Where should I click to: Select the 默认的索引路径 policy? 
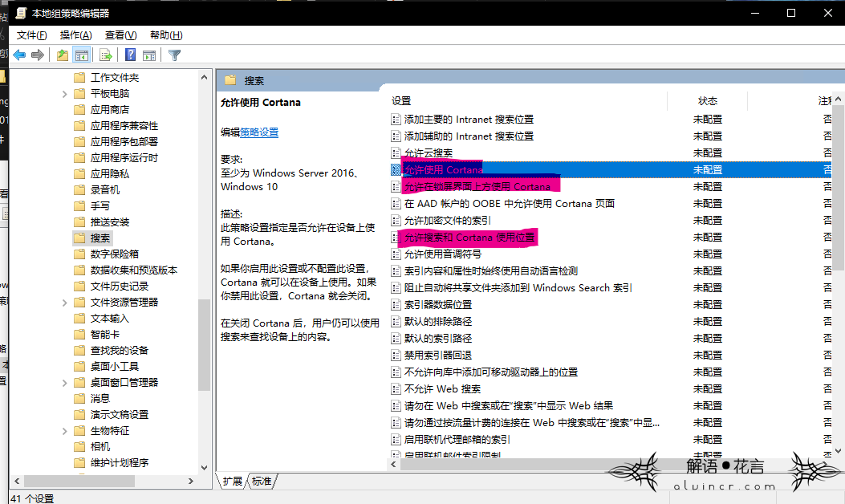tap(438, 339)
